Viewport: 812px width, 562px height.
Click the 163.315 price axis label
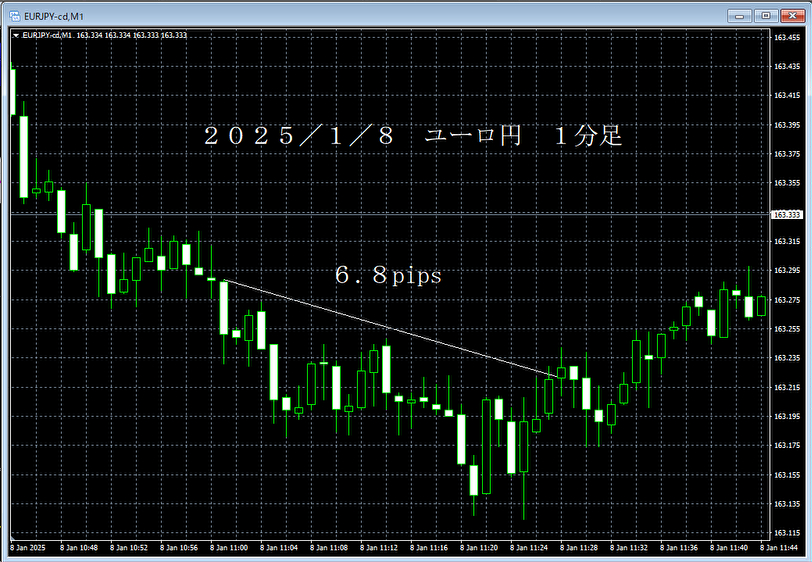[x=787, y=241]
